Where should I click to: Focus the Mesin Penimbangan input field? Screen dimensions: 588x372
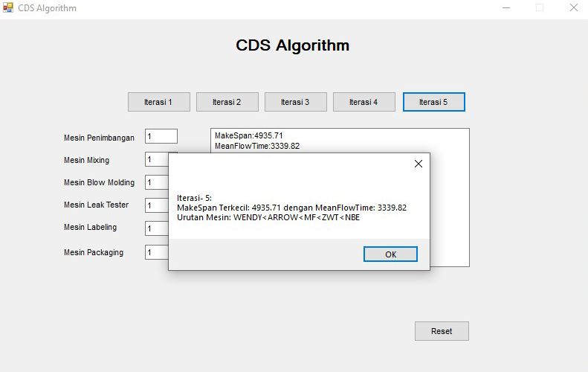tap(161, 136)
